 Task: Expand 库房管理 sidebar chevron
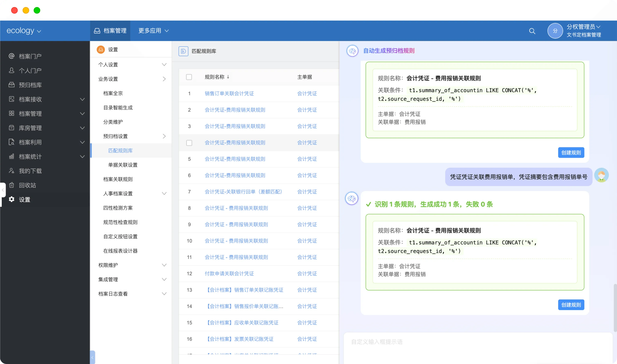(82, 128)
